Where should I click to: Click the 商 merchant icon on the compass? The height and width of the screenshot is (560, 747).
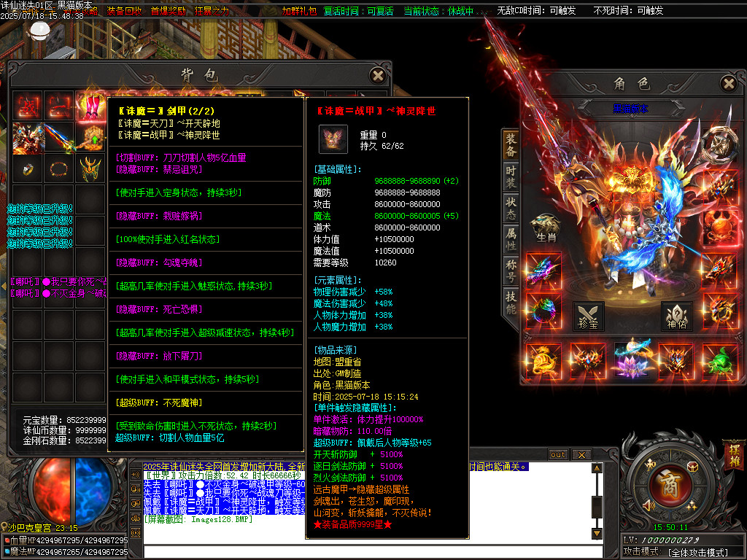672,483
